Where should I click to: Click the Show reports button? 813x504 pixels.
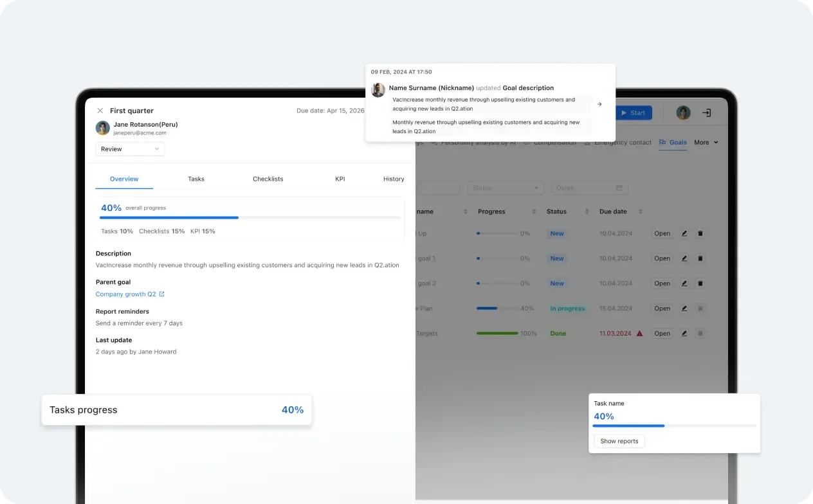[619, 442]
